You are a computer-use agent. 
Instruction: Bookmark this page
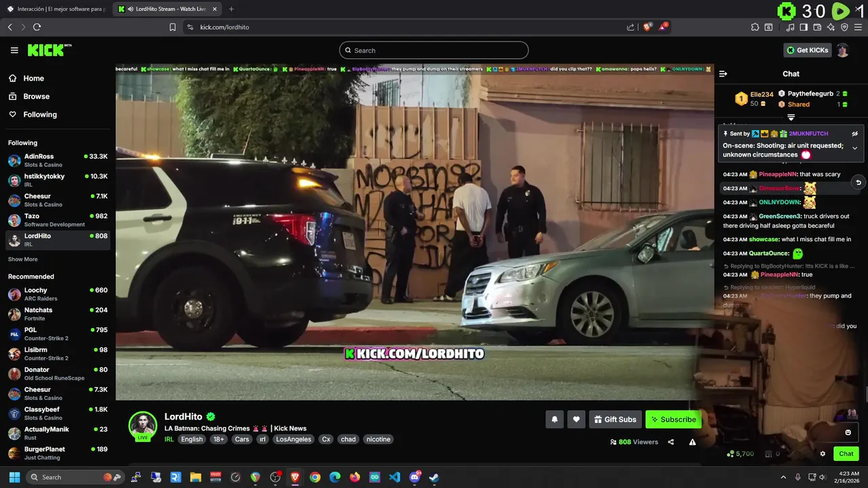(172, 27)
